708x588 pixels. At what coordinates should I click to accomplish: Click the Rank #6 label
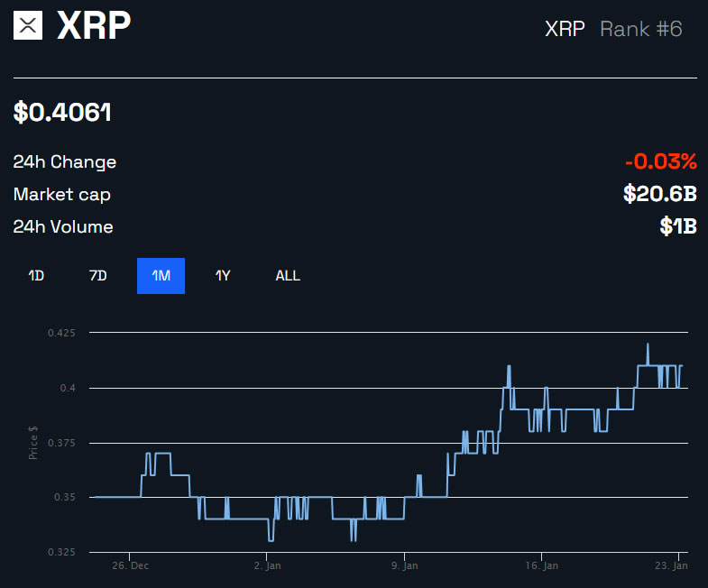[x=640, y=29]
